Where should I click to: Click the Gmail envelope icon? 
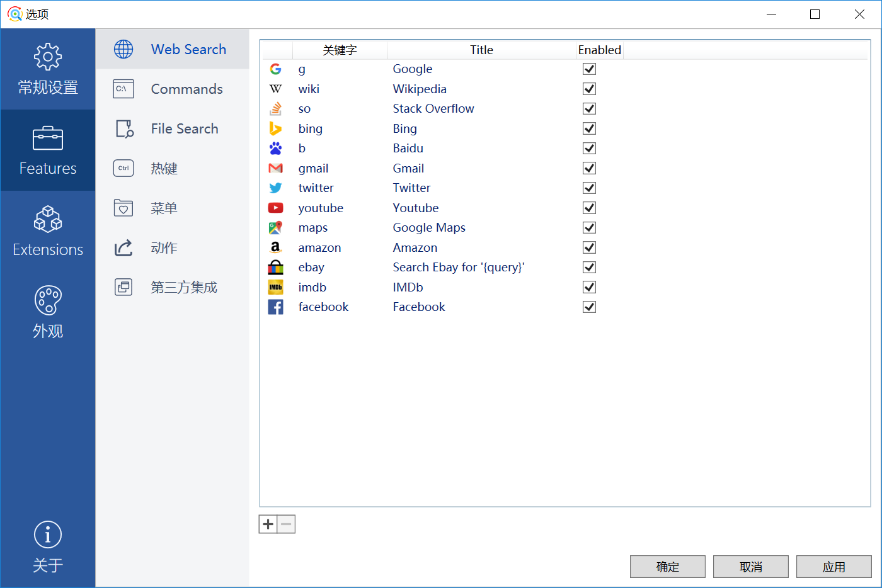pyautogui.click(x=275, y=168)
